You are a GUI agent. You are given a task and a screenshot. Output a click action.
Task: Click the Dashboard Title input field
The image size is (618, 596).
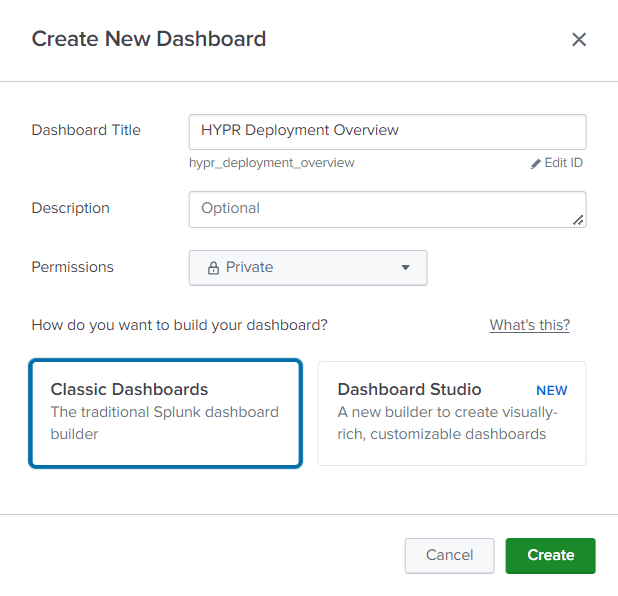pos(387,132)
